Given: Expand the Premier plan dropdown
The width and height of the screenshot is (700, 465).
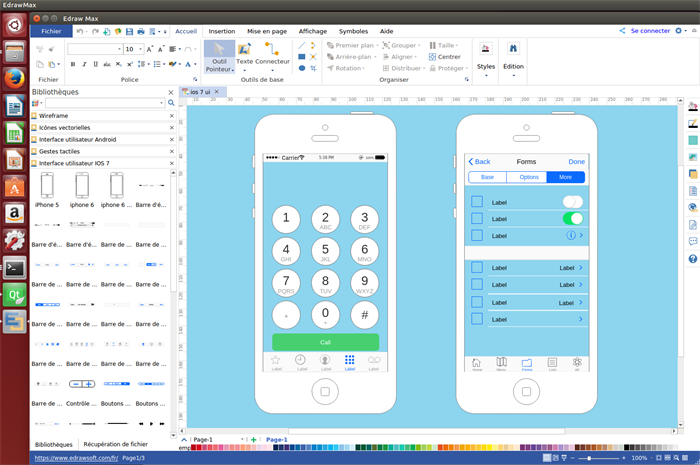Looking at the screenshot, I should point(377,46).
